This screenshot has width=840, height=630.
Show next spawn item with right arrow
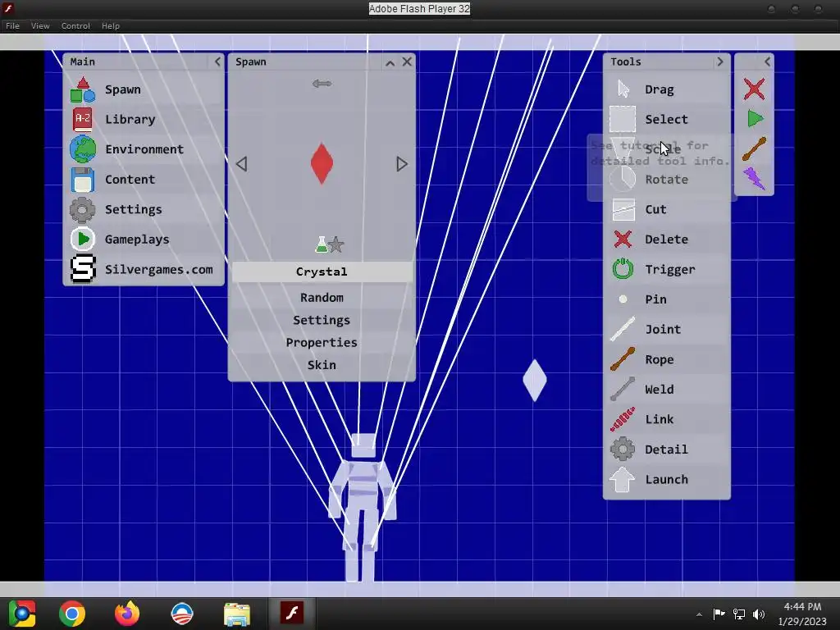coord(402,164)
